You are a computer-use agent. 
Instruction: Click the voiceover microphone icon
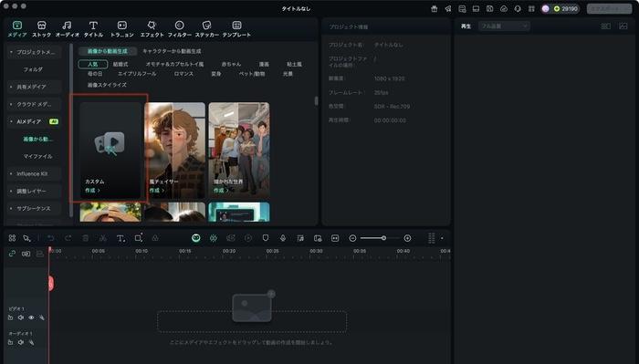coord(283,238)
